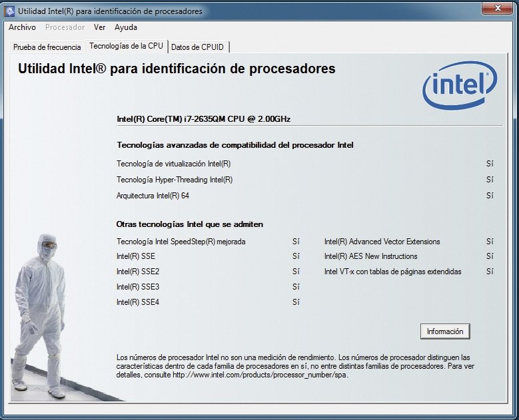The width and height of the screenshot is (519, 420).
Task: Click the processor name i7-2635QM text
Action: pyautogui.click(x=204, y=119)
